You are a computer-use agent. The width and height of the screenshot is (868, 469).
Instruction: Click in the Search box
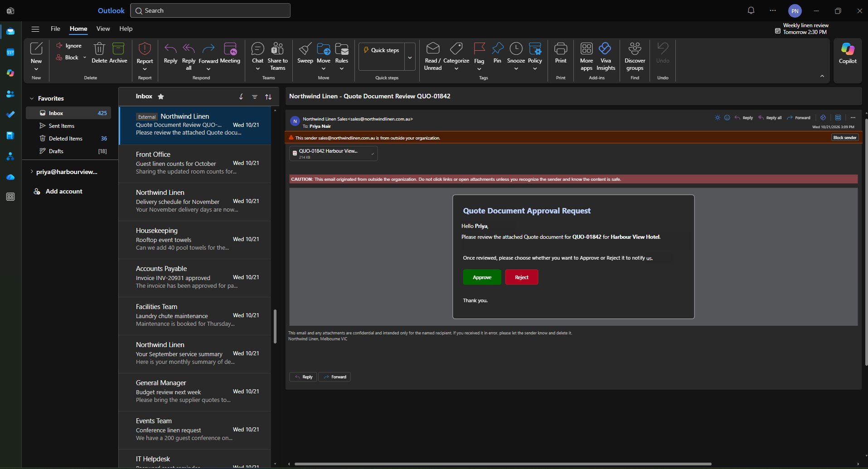210,10
